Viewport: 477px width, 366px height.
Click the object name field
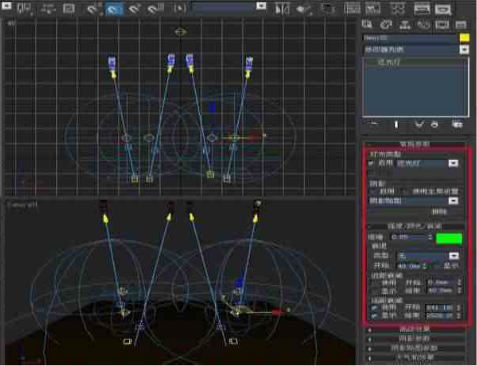click(410, 38)
